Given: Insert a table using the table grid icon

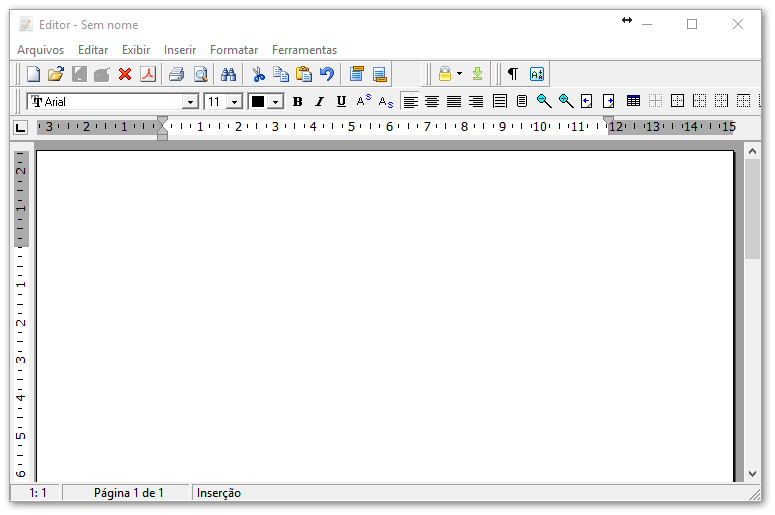Looking at the screenshot, I should tap(633, 101).
